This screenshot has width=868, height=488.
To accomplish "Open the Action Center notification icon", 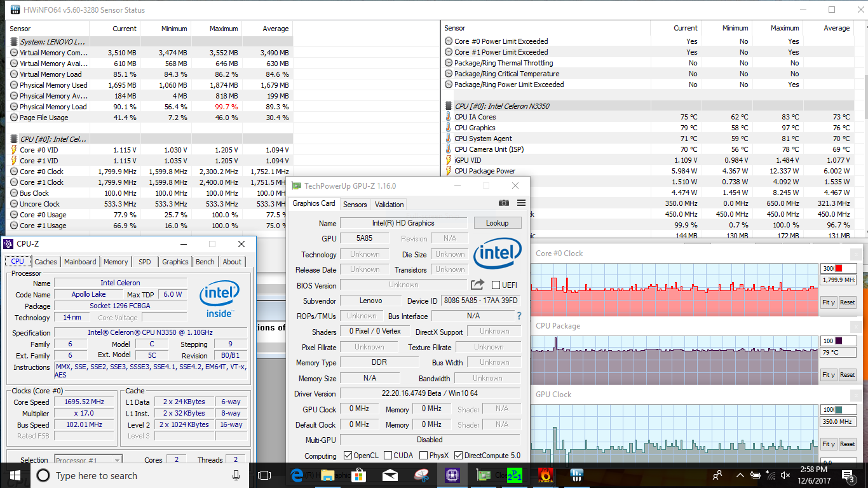I will pyautogui.click(x=849, y=475).
